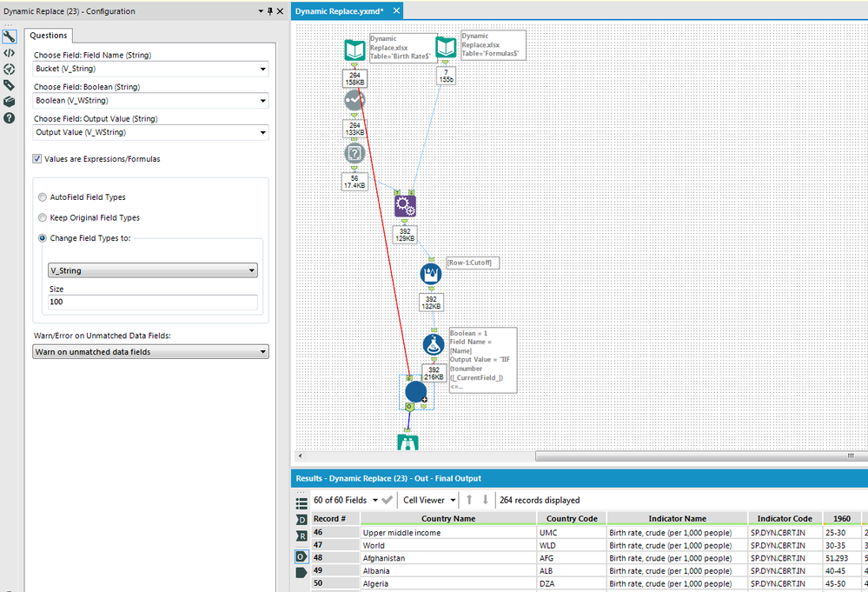Show the results list view icon
This screenshot has height=592, width=868.
301,503
